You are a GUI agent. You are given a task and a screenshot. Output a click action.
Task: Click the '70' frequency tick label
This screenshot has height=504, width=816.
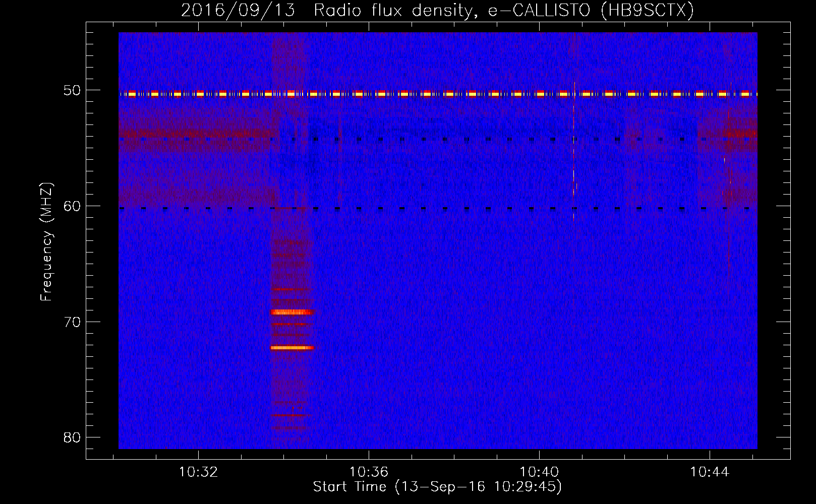coord(72,322)
